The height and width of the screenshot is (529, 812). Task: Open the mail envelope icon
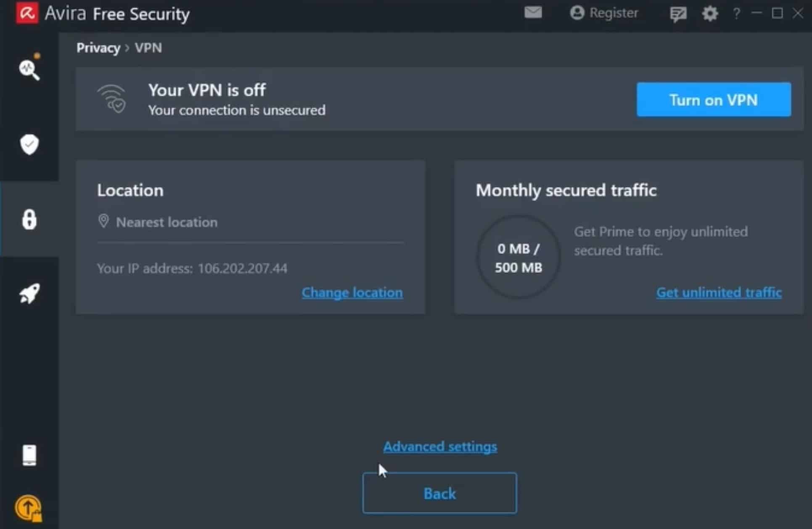pyautogui.click(x=533, y=13)
